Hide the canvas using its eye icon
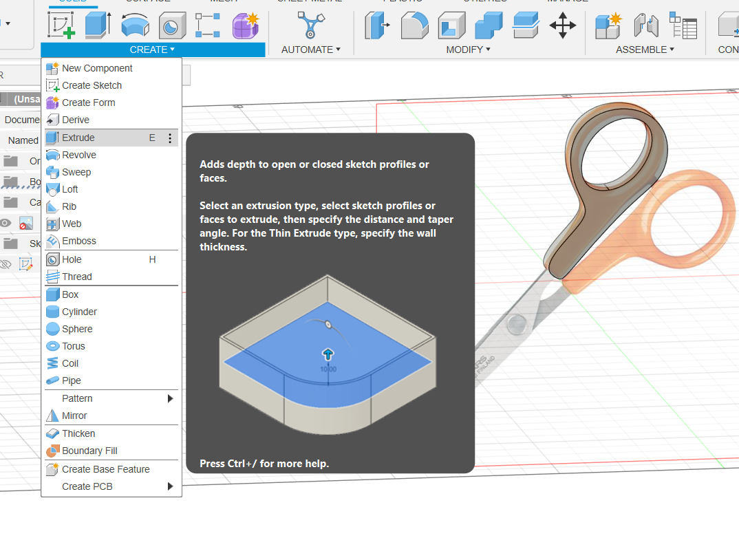The height and width of the screenshot is (560, 739). [x=6, y=223]
